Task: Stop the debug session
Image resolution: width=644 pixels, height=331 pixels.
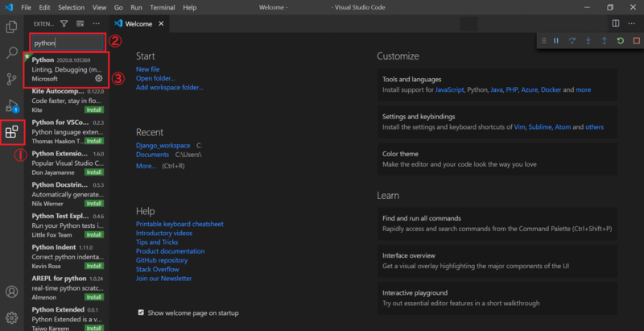Action: [637, 40]
